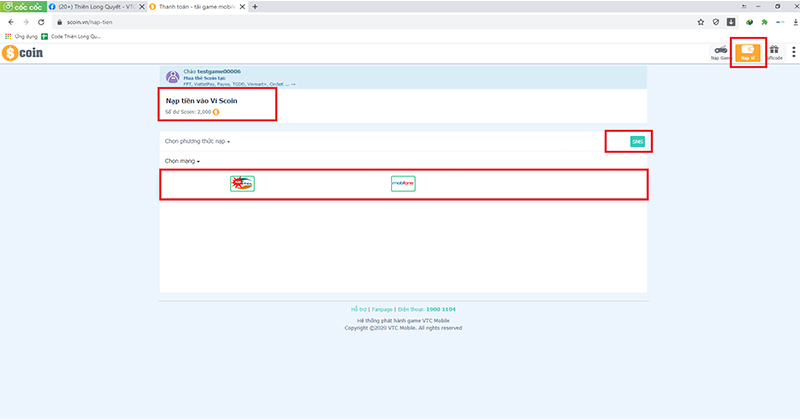Screen dimensions: 800x420
Task: Click the purple user avatar icon
Action: pos(172,77)
